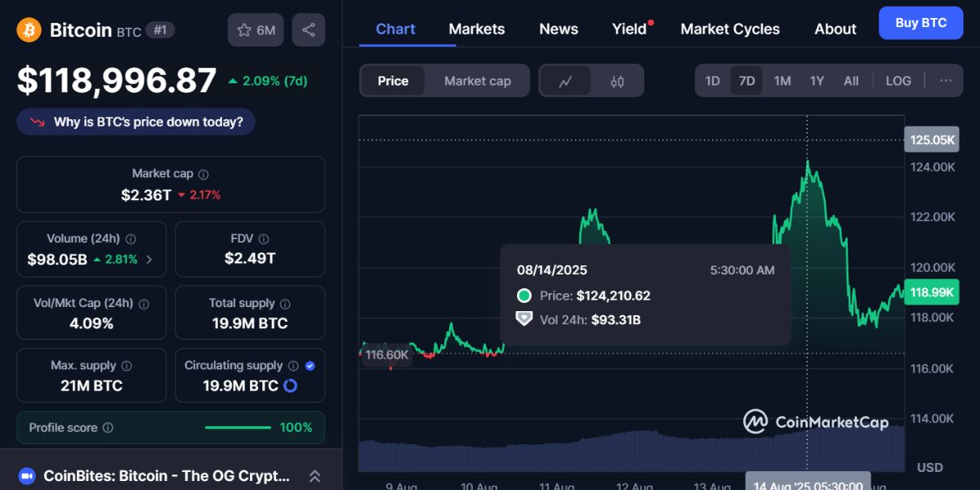
Task: Click the Buy BTC button
Action: (920, 23)
